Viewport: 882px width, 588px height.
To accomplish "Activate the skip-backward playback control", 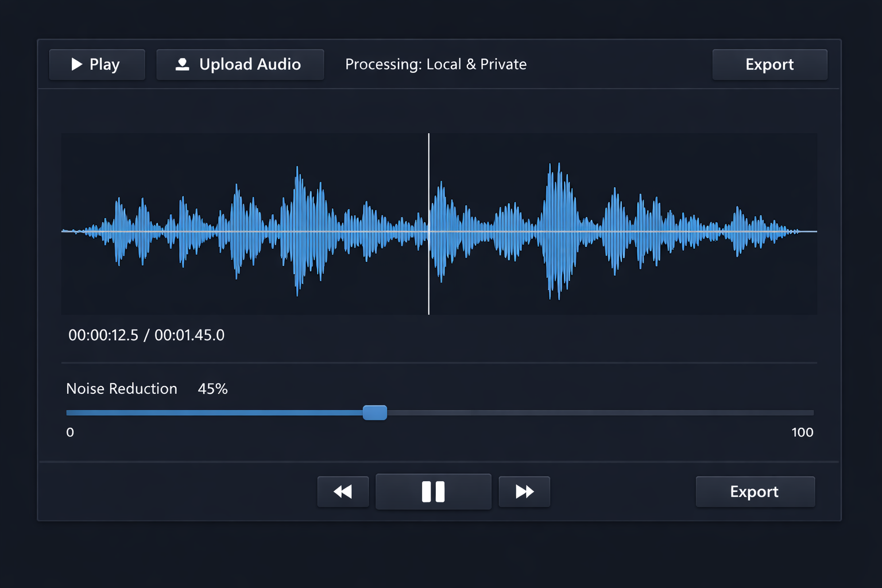I will pyautogui.click(x=343, y=492).
